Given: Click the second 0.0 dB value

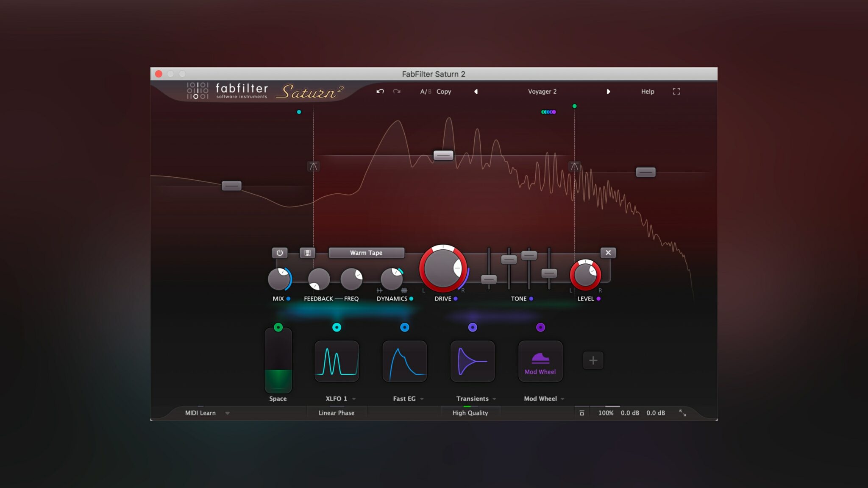Looking at the screenshot, I should coord(656,413).
